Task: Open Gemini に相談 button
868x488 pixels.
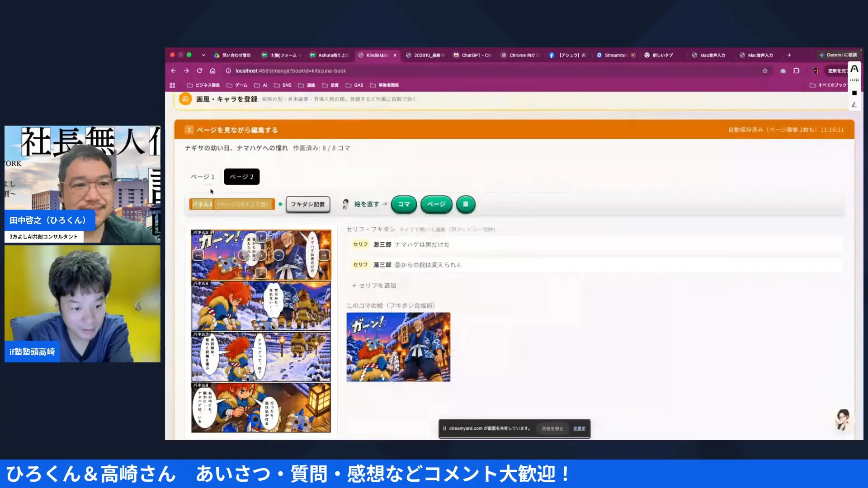Action: [838, 55]
